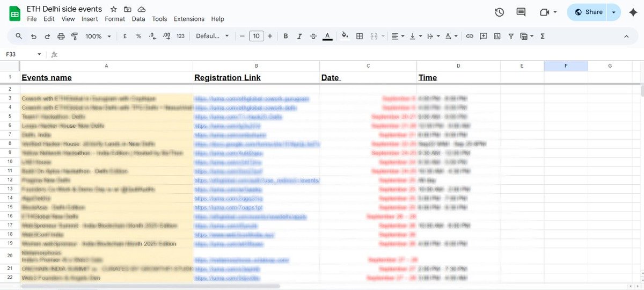Image resolution: width=644 pixels, height=290 pixels.
Task: Print the spreadsheet
Action: (61, 36)
